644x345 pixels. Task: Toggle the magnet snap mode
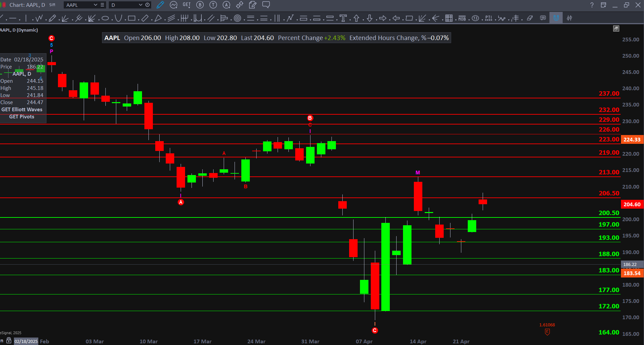[556, 18]
